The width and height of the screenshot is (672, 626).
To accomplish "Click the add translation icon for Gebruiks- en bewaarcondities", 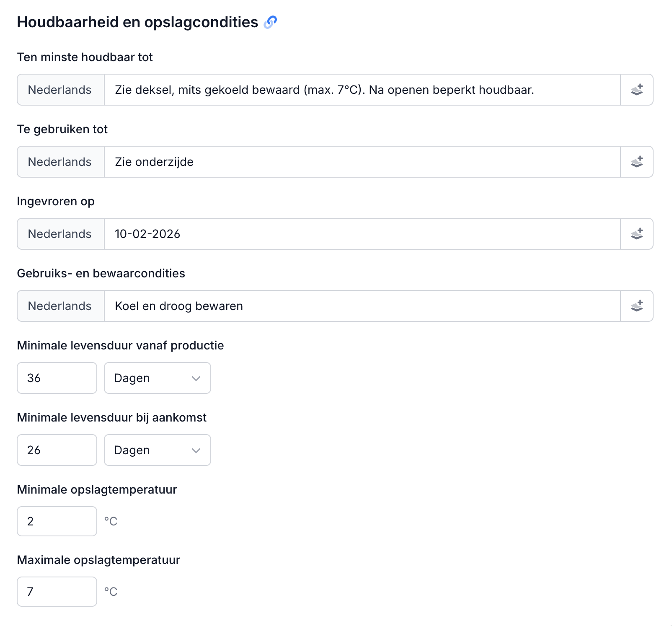I will 636,306.
